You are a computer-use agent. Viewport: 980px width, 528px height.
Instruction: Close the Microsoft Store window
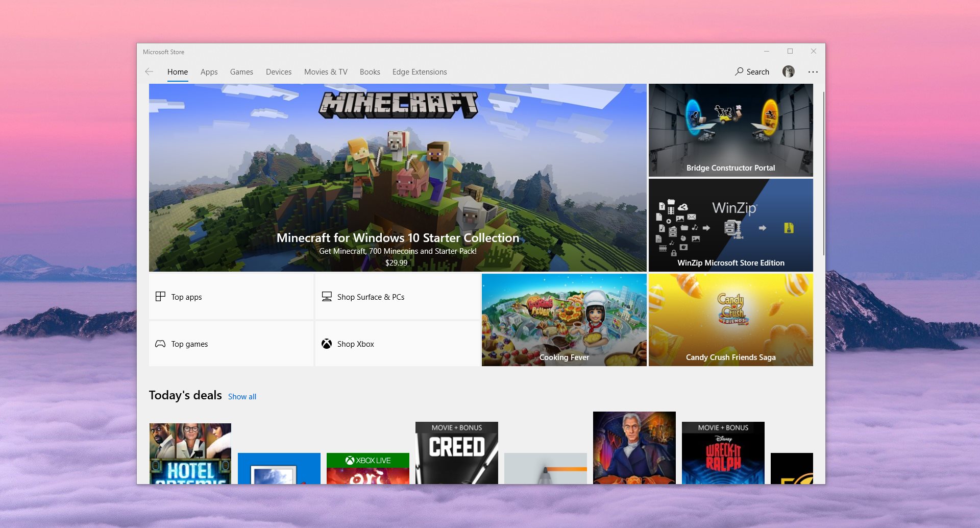coord(814,51)
